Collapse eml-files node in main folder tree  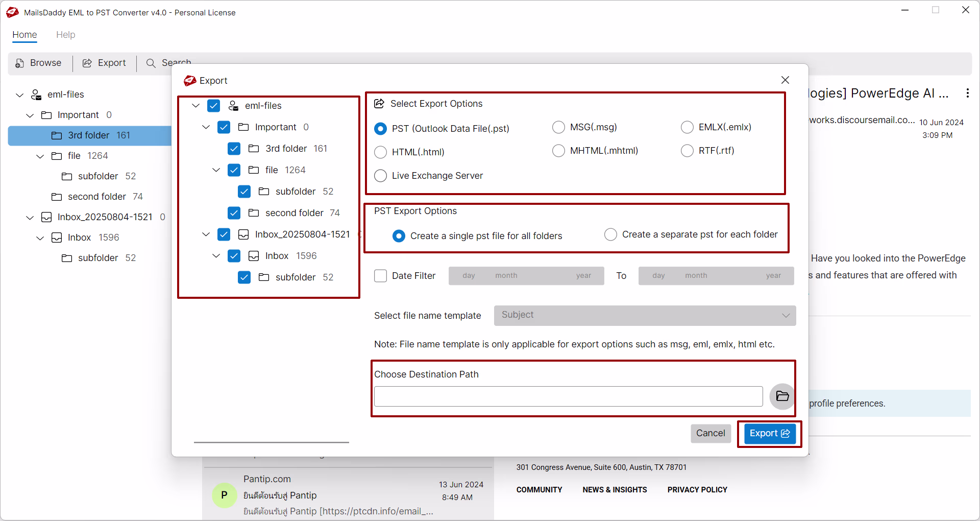click(19, 95)
